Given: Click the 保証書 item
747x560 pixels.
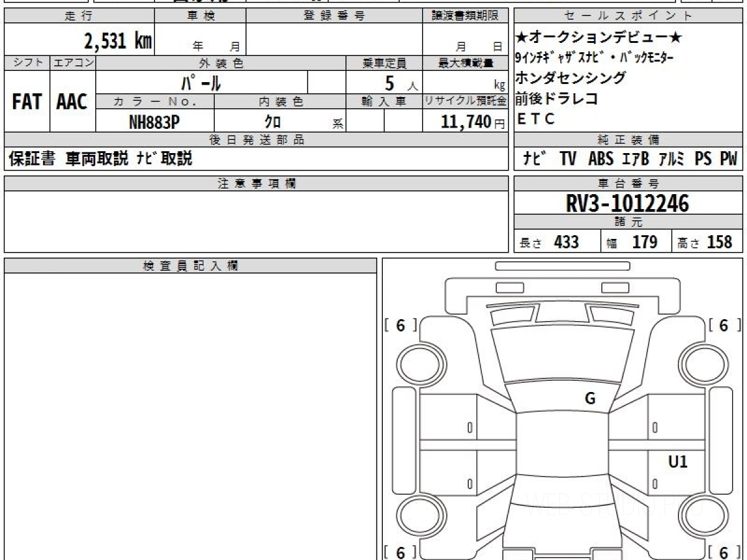Looking at the screenshot, I should (x=32, y=159).
